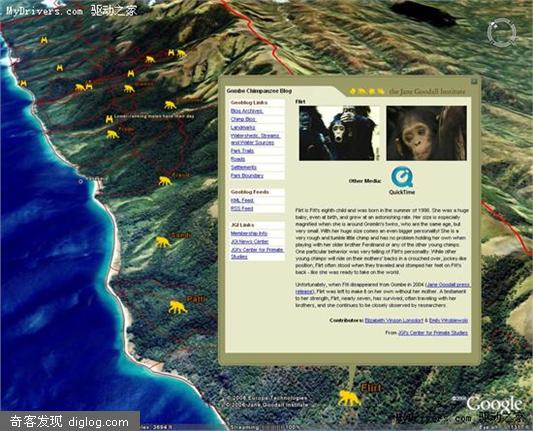This screenshot has width=533, height=431.
Task: Open the left Flirt chimp photo
Action: click(x=339, y=133)
